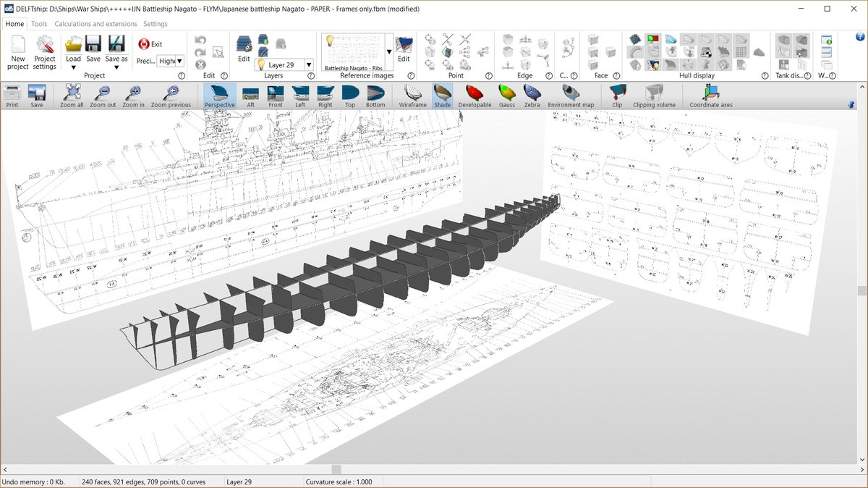
Task: Click Zoom all in the view toolbar
Action: tap(72, 96)
